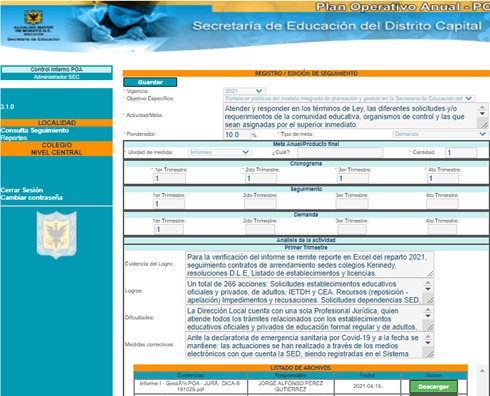
Task: Open the Vigencia 2021 dropdown
Action: click(x=244, y=91)
